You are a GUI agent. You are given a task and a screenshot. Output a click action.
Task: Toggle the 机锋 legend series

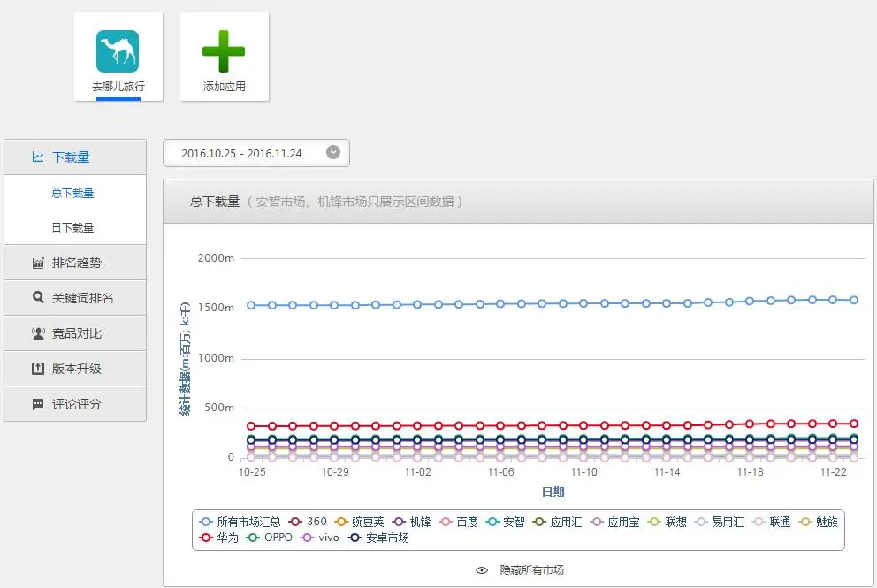pyautogui.click(x=412, y=522)
